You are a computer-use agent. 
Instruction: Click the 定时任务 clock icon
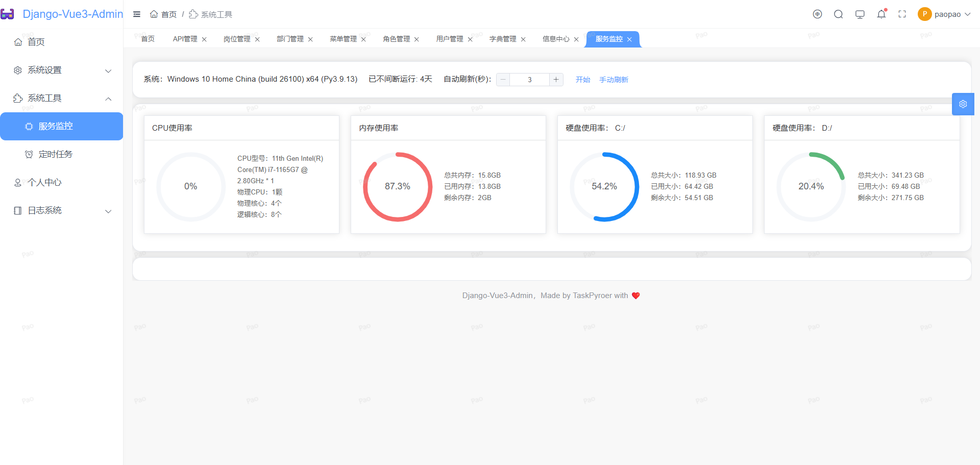pyautogui.click(x=29, y=154)
